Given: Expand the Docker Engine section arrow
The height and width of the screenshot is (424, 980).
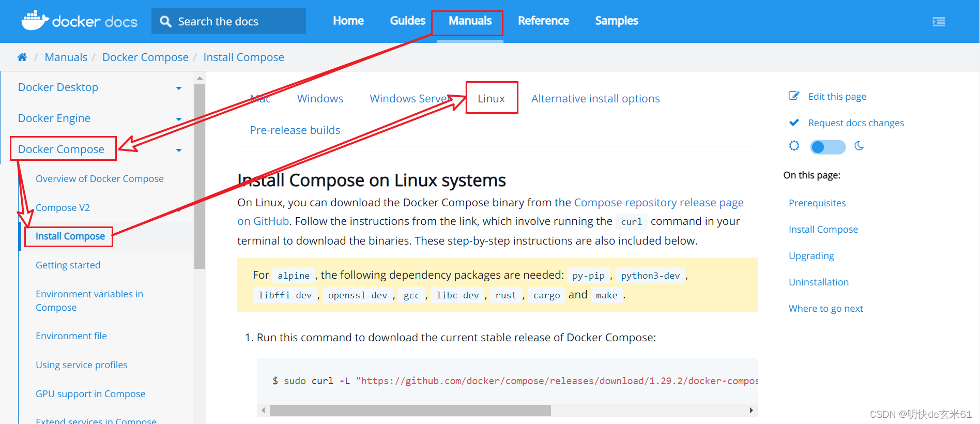Looking at the screenshot, I should (179, 119).
